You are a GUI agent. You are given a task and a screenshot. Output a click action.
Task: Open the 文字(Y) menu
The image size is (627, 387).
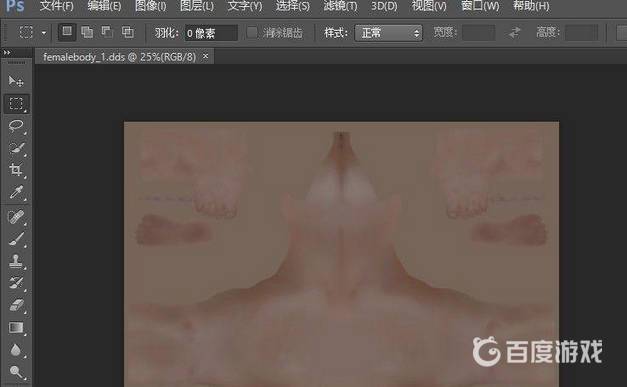(245, 6)
